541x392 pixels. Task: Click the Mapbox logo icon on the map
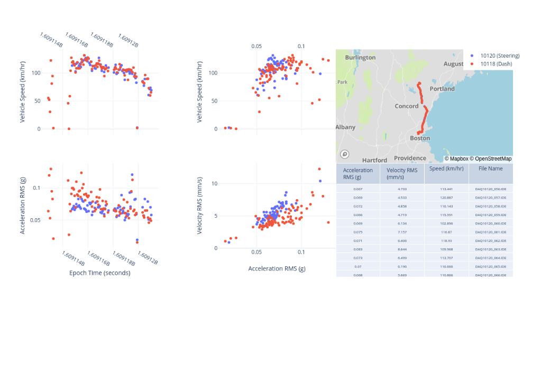point(345,154)
